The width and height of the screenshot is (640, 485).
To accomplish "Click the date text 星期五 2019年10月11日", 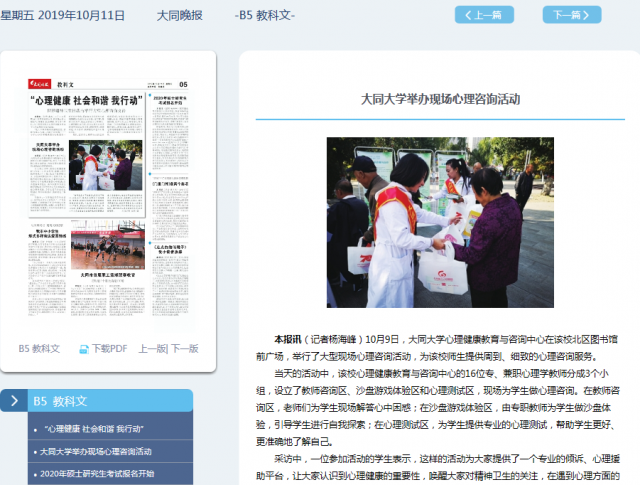I will pos(62,16).
